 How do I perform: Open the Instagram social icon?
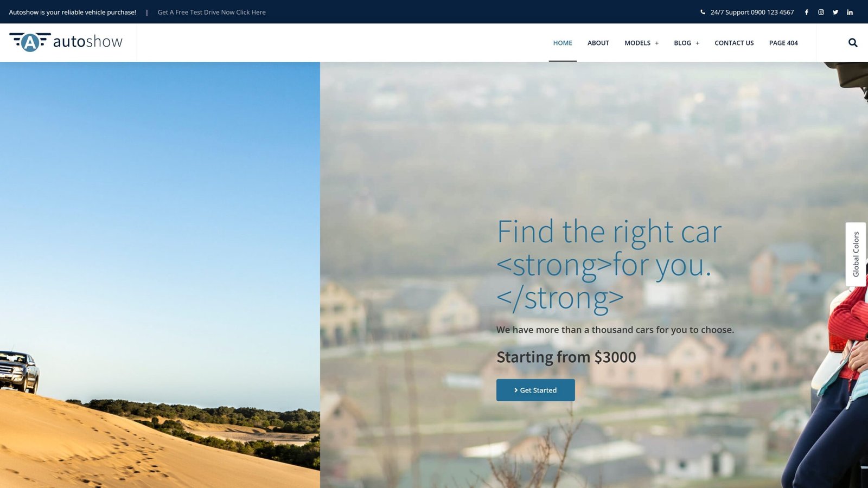(821, 12)
